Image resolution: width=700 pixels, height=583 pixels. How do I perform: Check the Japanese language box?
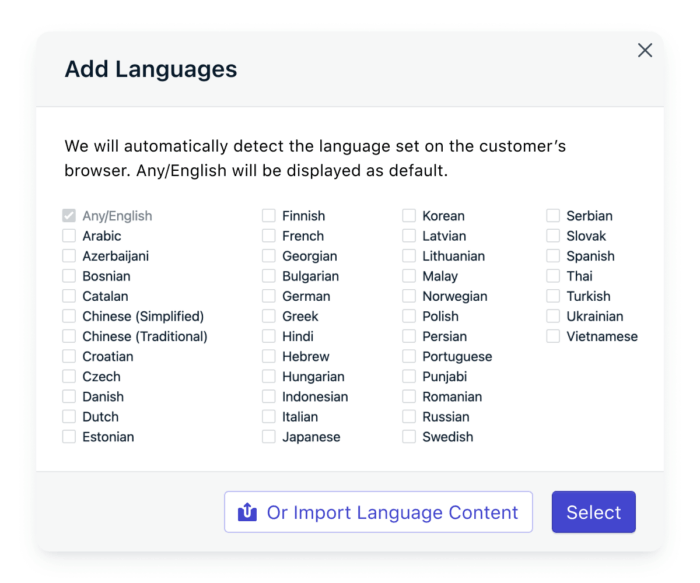coord(269,437)
